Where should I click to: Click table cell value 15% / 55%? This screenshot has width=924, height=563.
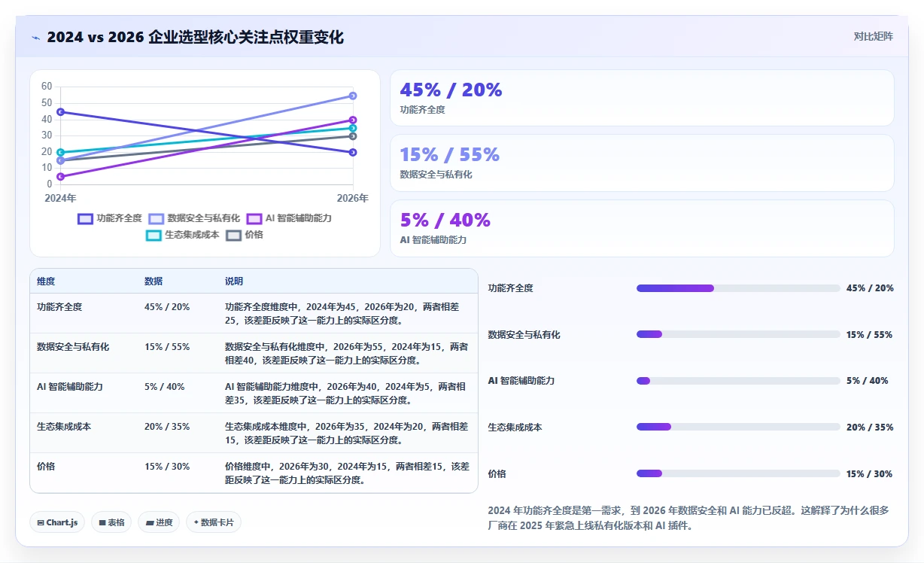pos(167,347)
